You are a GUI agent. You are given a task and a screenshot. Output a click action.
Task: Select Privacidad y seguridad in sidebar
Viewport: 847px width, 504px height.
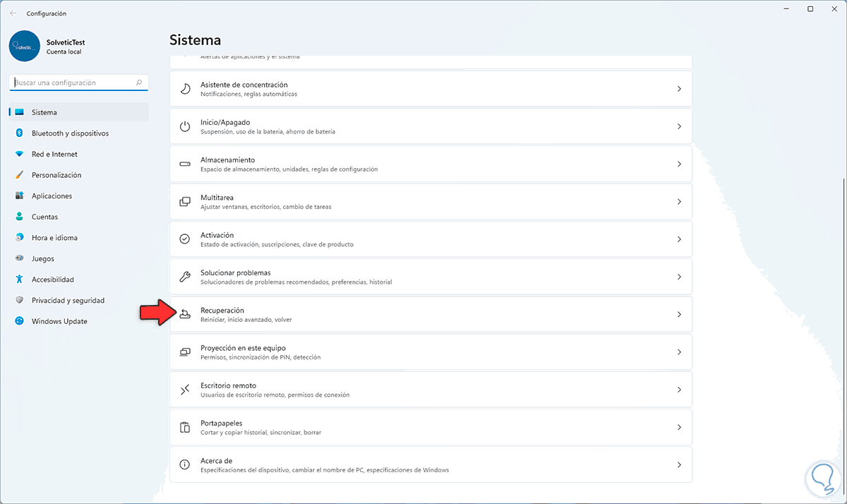tap(68, 300)
